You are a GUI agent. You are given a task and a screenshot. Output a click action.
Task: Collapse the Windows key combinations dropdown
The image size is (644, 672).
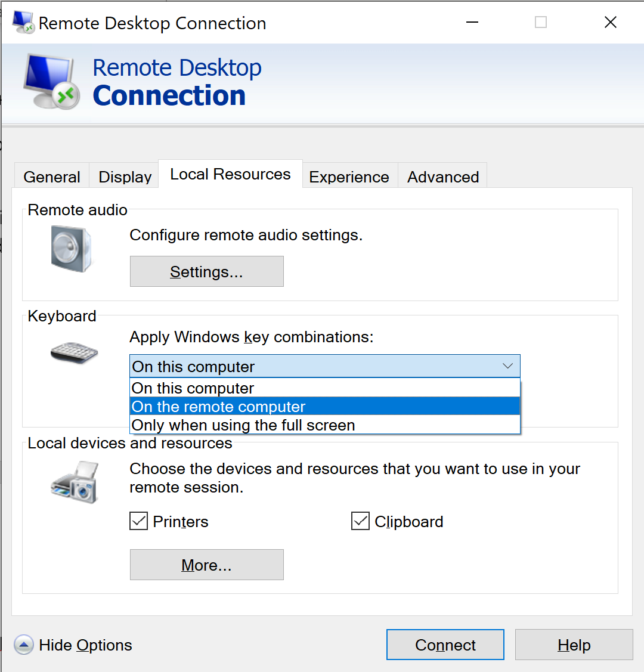pyautogui.click(x=507, y=366)
